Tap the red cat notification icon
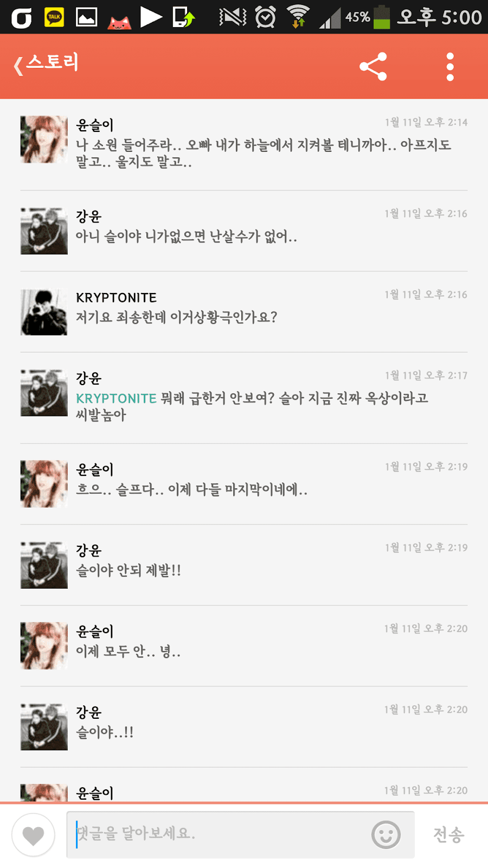 pos(119,21)
